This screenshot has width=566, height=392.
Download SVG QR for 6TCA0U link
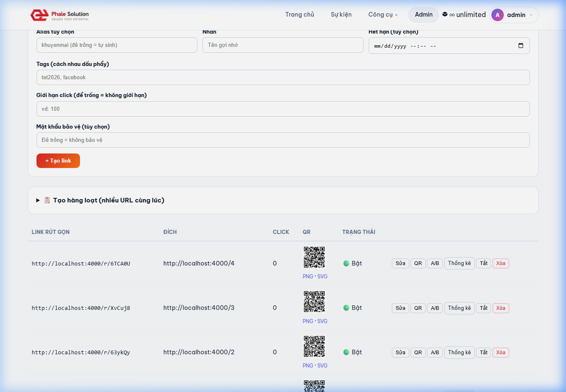(322, 277)
